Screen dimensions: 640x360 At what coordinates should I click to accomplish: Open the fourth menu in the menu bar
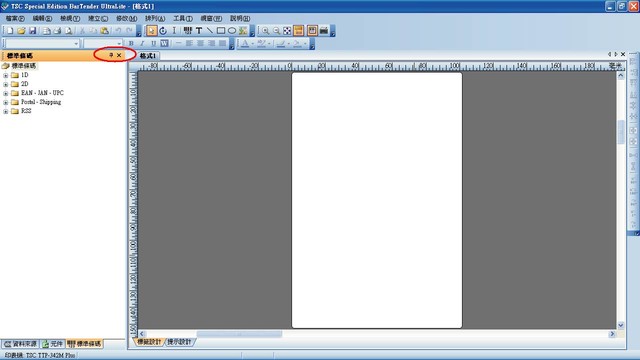point(98,18)
